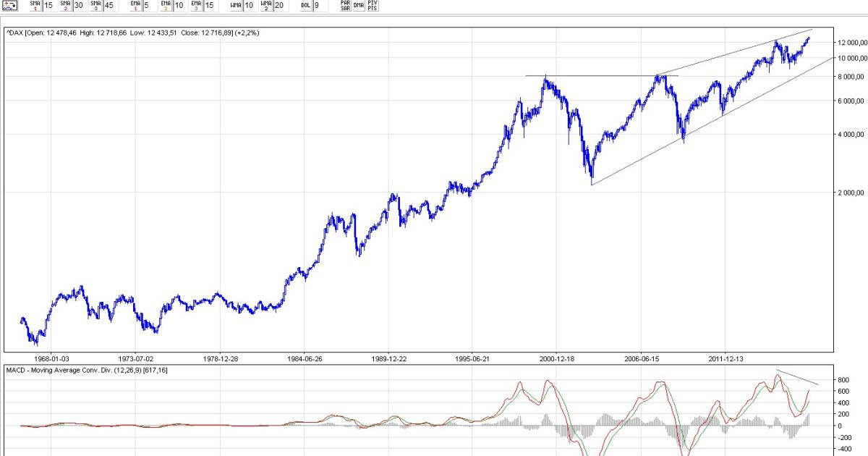Switch on the EMA 2 overlay
Screen dimensions: 868x456
[166, 5]
